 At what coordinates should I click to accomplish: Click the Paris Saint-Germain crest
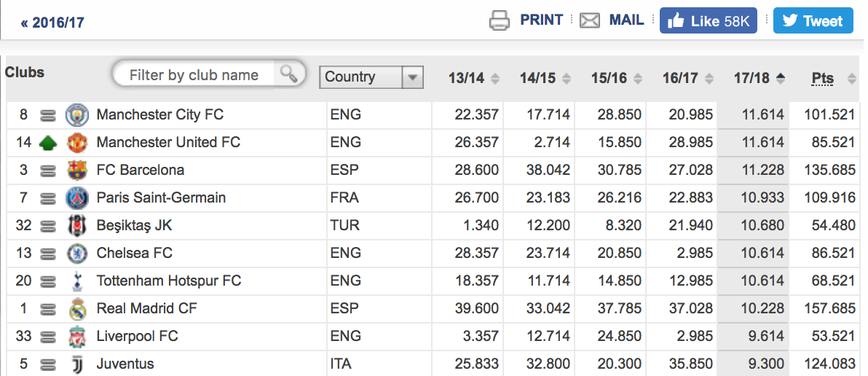pyautogui.click(x=77, y=197)
